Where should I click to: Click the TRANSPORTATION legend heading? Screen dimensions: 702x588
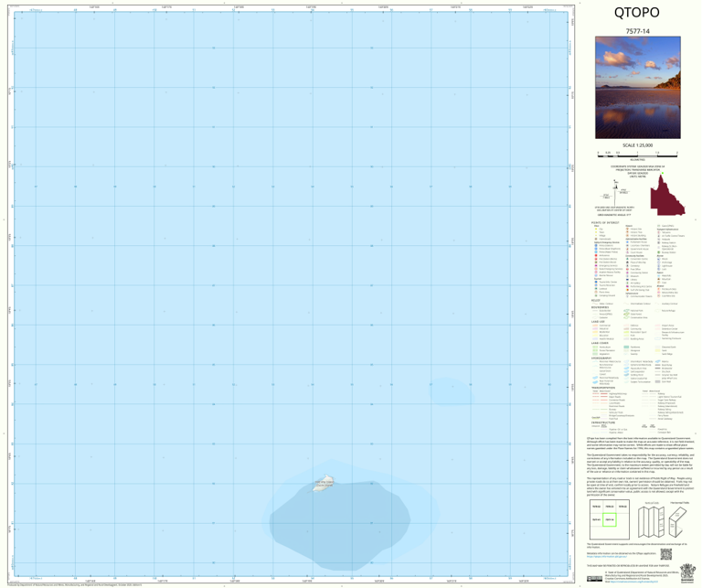pyautogui.click(x=602, y=388)
